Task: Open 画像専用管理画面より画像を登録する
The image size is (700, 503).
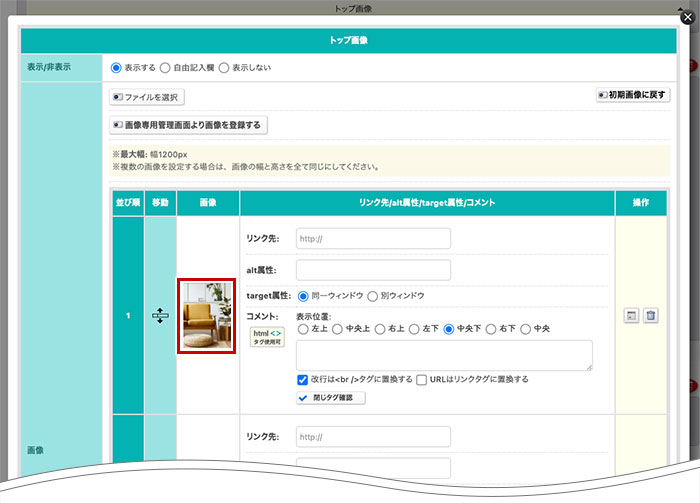Action: (187, 125)
